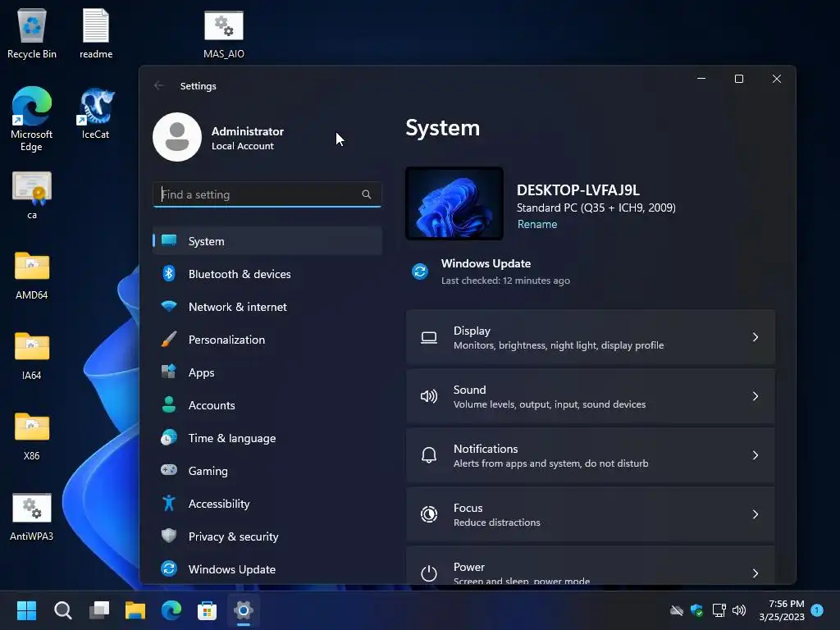Click the Administrator account name
Viewport: 840px width, 630px height.
tap(248, 131)
